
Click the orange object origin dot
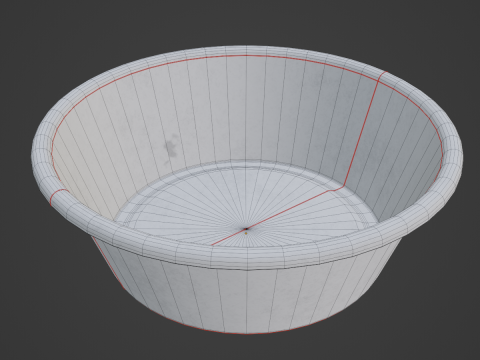(246, 233)
